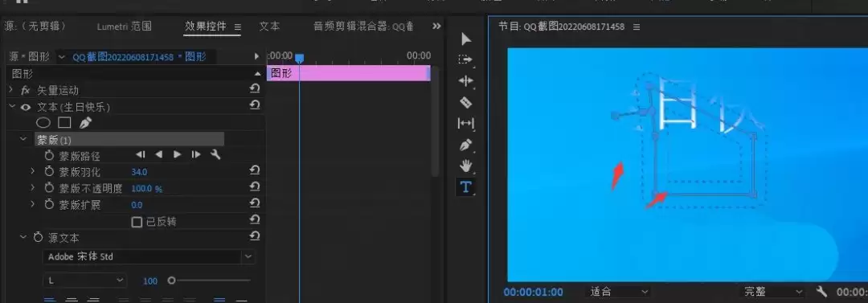Reset the 蒙版不透明度 value
868x303 pixels.
(x=255, y=186)
